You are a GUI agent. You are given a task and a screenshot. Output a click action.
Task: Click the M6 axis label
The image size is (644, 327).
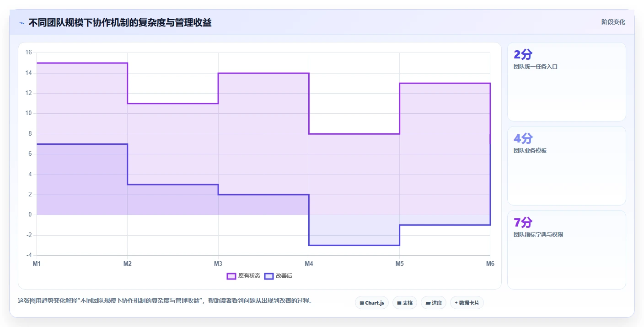coord(490,264)
